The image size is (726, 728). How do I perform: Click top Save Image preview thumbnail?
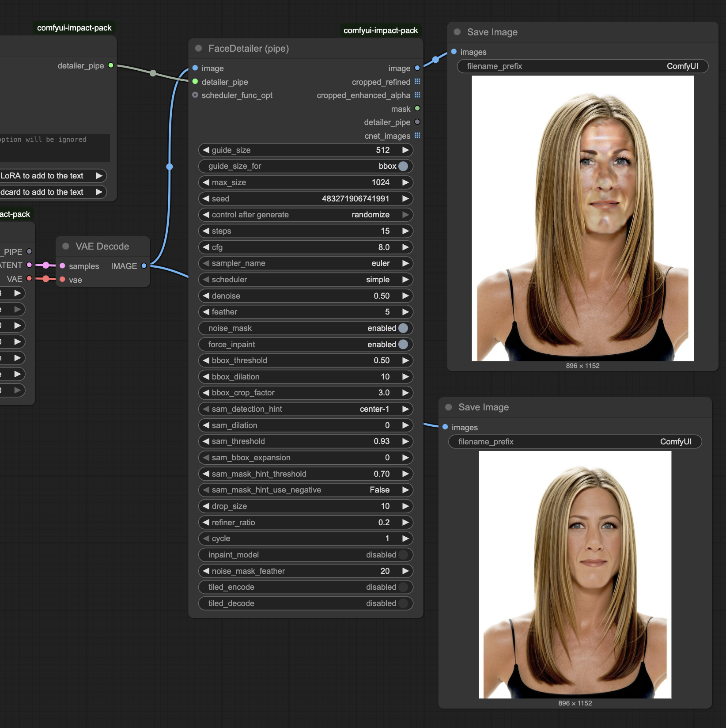coord(582,218)
